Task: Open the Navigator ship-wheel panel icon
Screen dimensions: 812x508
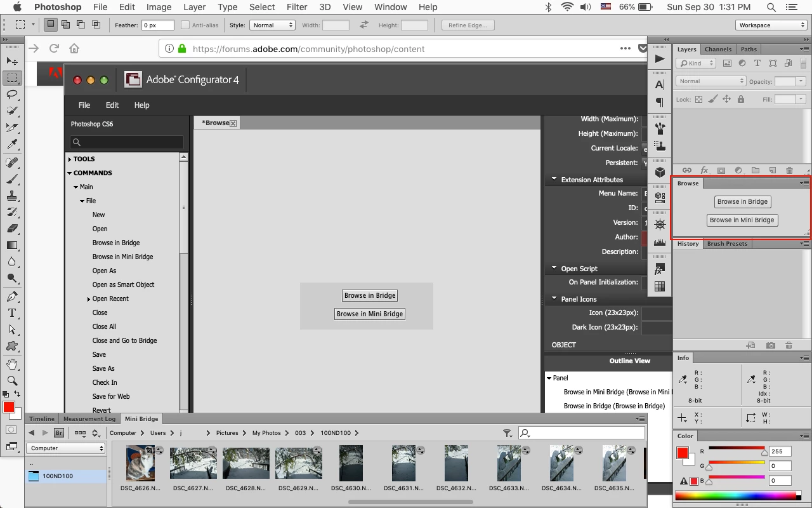Action: click(x=660, y=225)
